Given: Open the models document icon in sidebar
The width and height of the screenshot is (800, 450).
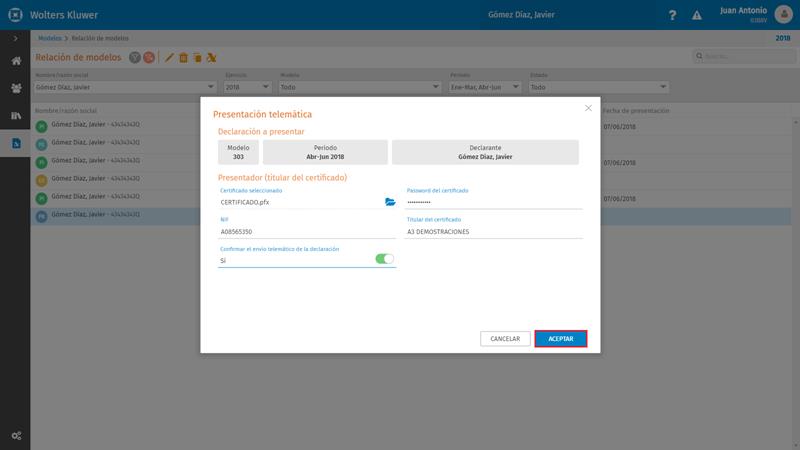Looking at the screenshot, I should [16, 143].
